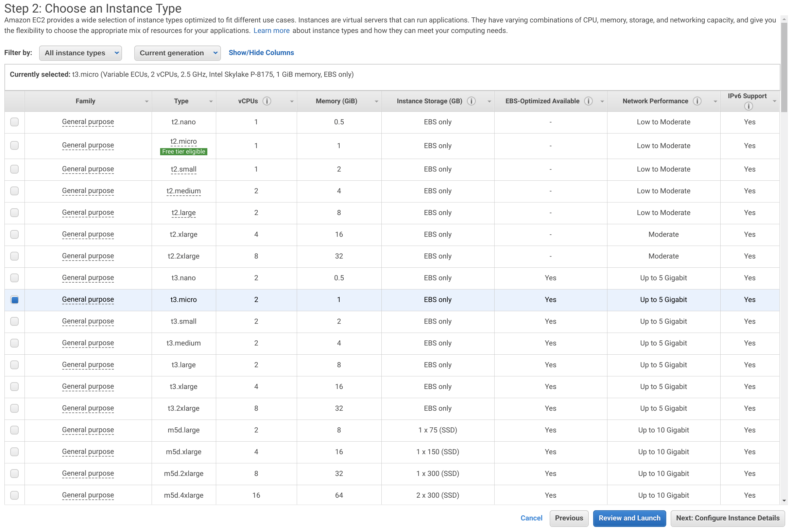Click the t2.medium type link

pyautogui.click(x=184, y=191)
